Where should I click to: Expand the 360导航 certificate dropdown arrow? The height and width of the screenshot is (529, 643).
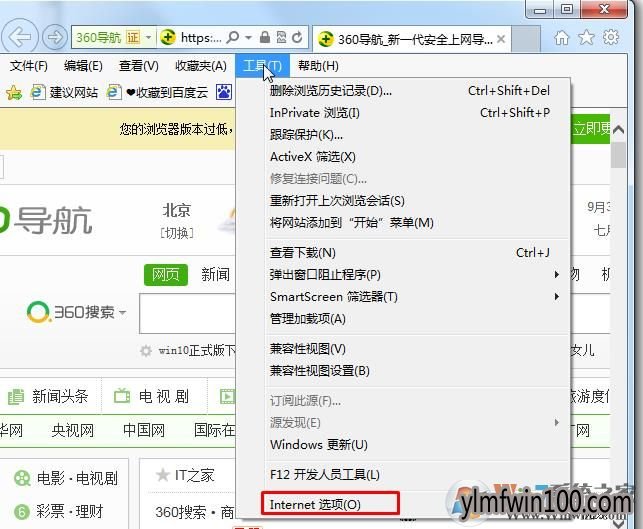click(x=148, y=38)
